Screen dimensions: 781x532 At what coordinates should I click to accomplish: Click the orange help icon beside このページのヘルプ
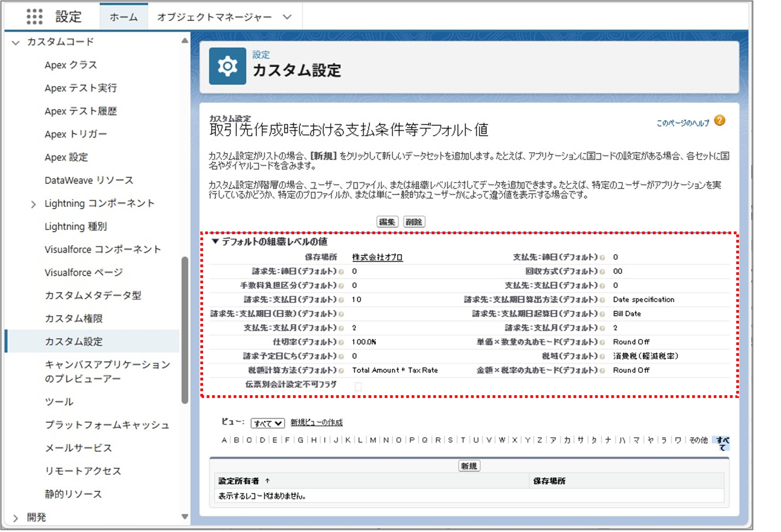point(720,121)
